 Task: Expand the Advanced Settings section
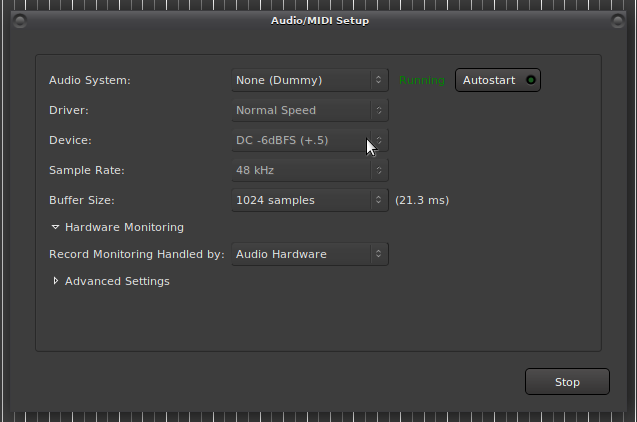click(x=57, y=281)
